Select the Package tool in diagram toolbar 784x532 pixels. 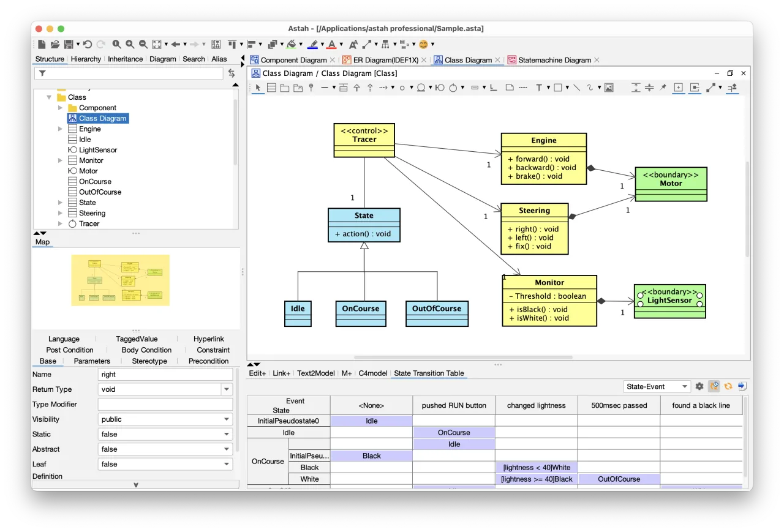pyautogui.click(x=285, y=88)
